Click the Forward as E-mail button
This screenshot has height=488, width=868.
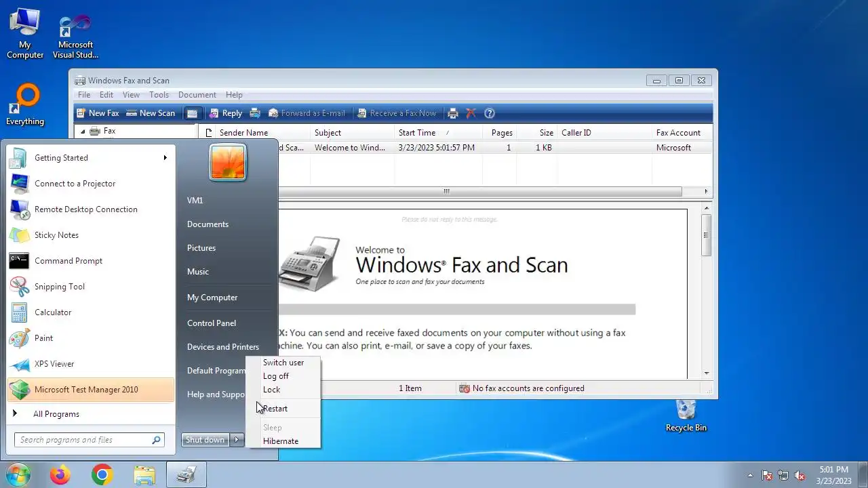(307, 113)
